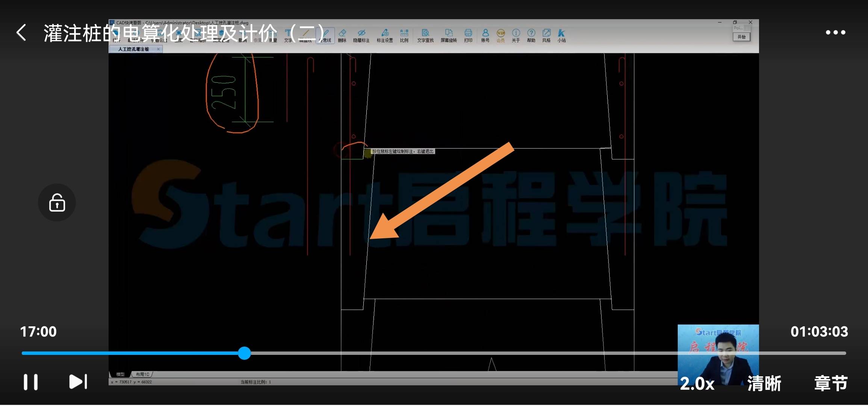Open the 帮助 help icon
This screenshot has height=406, width=868.
[x=531, y=36]
